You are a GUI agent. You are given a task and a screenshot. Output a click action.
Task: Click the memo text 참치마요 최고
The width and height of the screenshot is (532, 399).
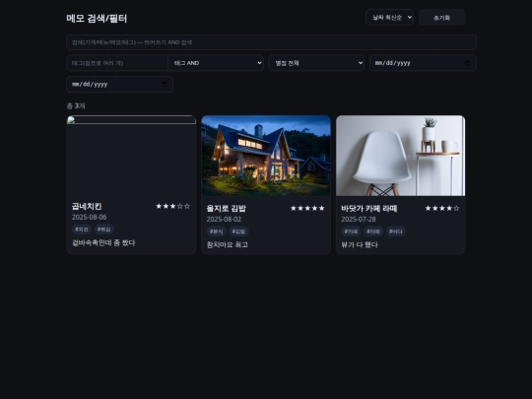(228, 244)
